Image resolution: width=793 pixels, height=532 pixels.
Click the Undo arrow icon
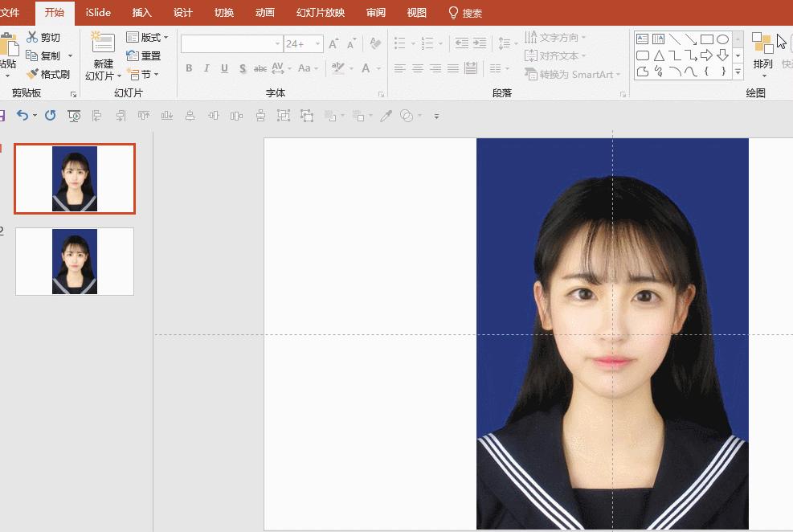coord(23,115)
